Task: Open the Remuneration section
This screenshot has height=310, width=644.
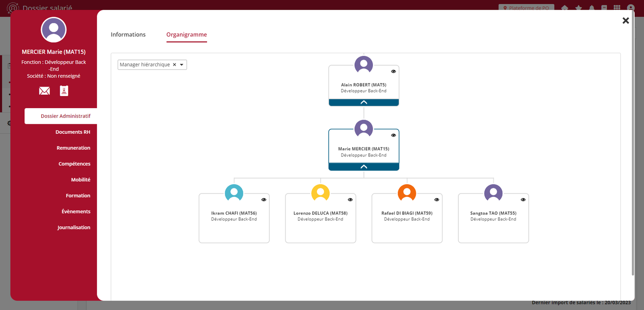Action: (x=73, y=148)
